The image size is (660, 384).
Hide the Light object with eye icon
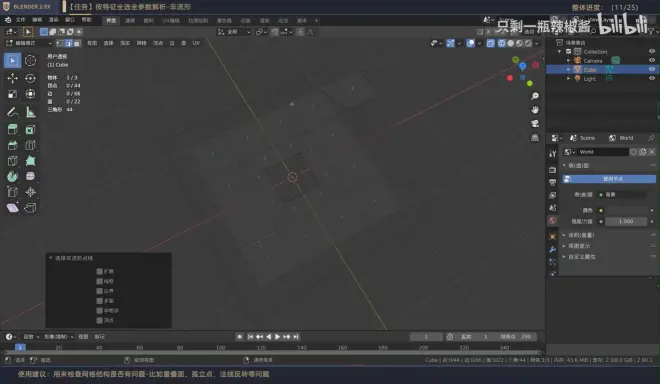652,78
